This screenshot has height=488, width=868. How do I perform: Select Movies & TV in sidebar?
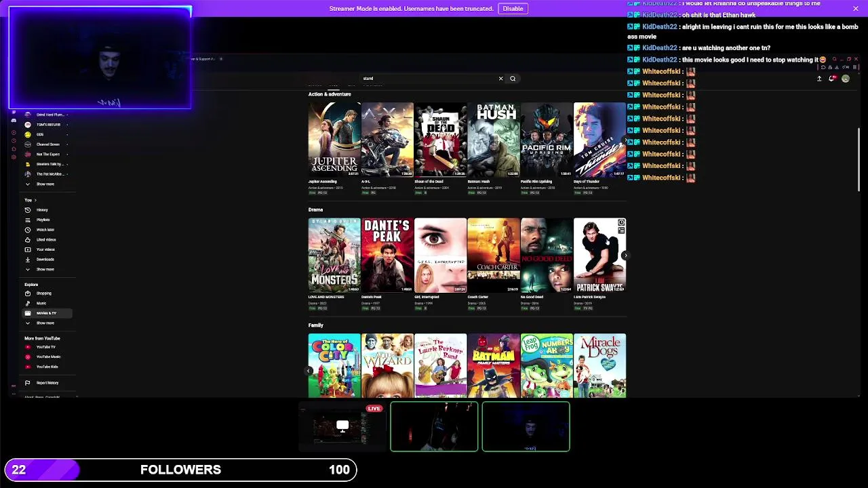point(47,313)
